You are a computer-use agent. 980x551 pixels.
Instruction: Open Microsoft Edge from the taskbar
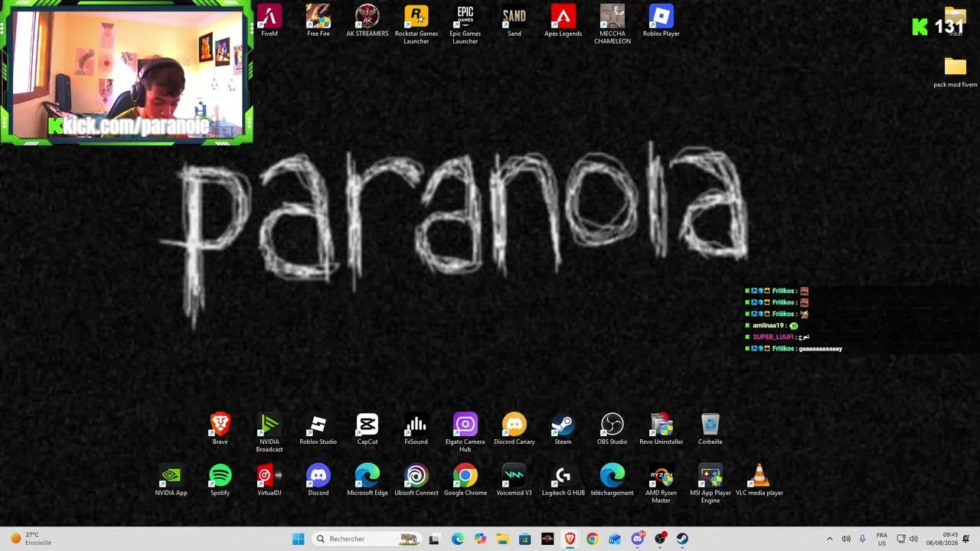pos(457,539)
